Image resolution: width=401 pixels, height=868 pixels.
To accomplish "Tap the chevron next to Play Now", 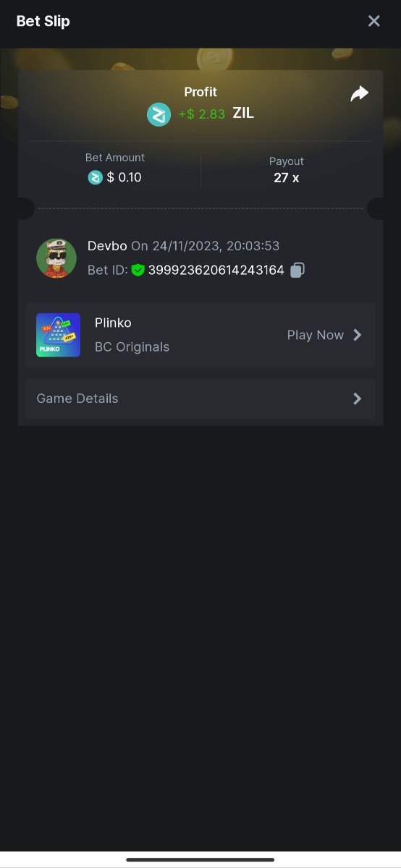I will coord(357,335).
